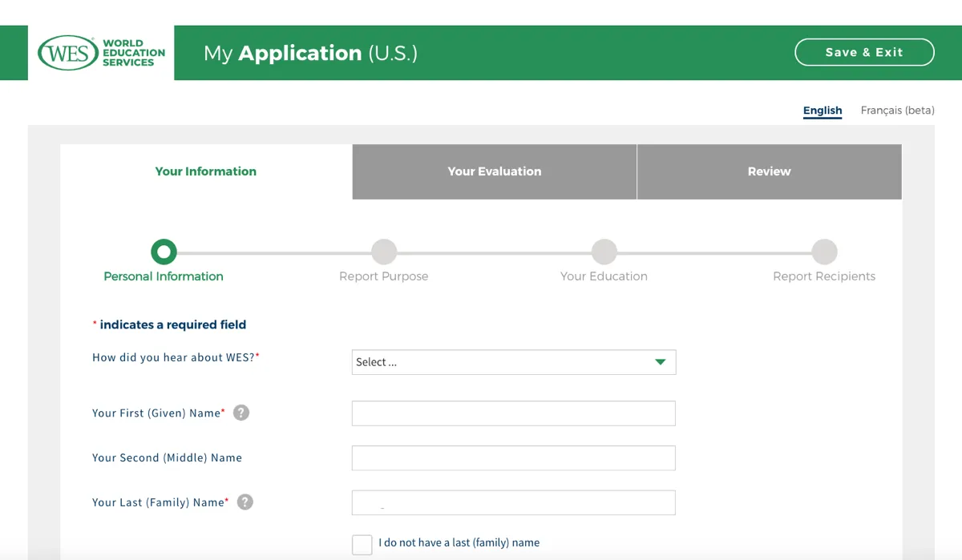Screen dimensions: 962x560
Task: Open help icon for First (Given) Name
Action: pyautogui.click(x=241, y=413)
